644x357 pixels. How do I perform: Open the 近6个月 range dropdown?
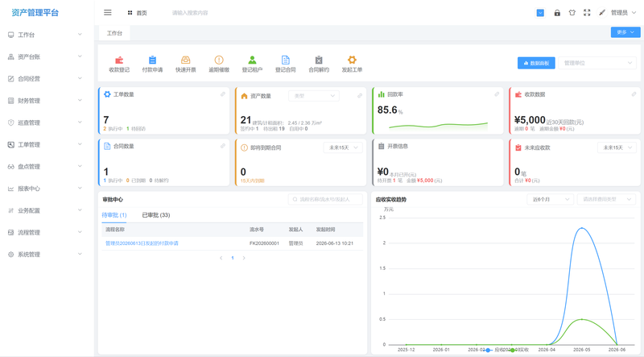coord(550,200)
